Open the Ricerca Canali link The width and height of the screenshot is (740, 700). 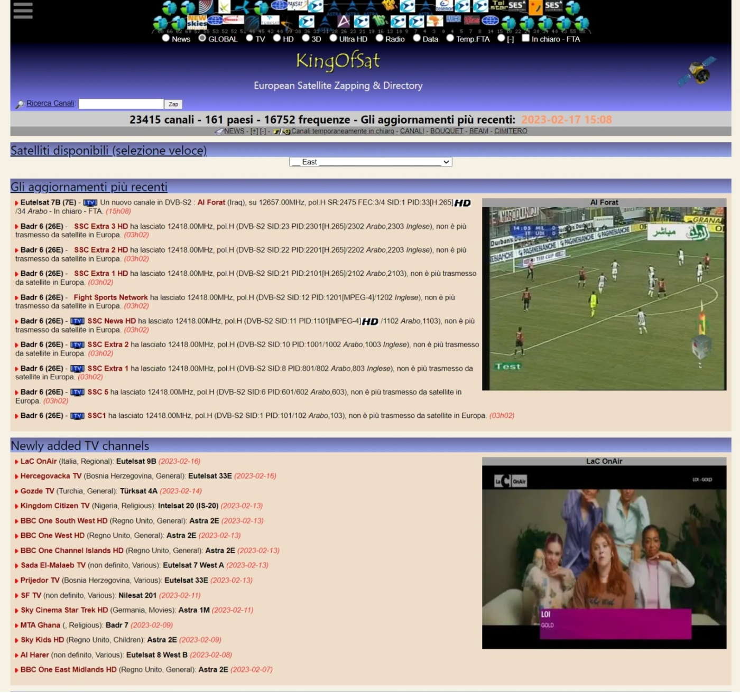[x=50, y=104]
